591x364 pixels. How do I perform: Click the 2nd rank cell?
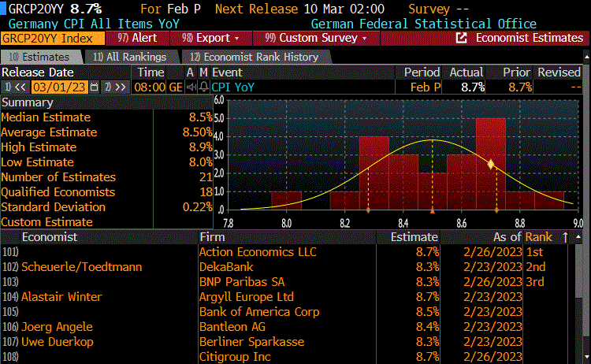[x=536, y=267]
